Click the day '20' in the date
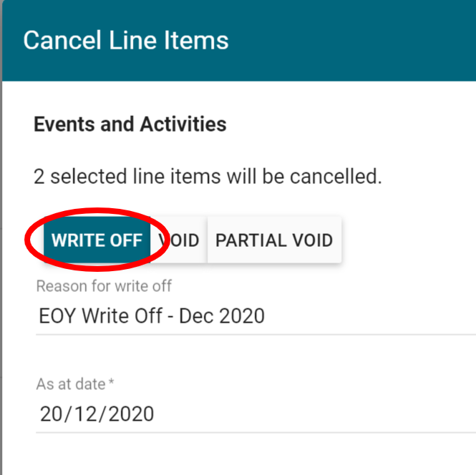The height and width of the screenshot is (475, 476). pyautogui.click(x=51, y=413)
